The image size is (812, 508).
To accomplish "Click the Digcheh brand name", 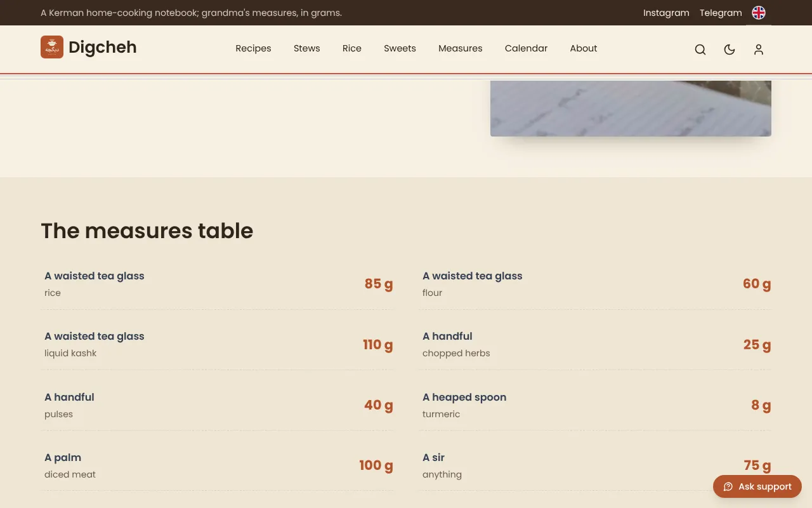I will pos(103,47).
